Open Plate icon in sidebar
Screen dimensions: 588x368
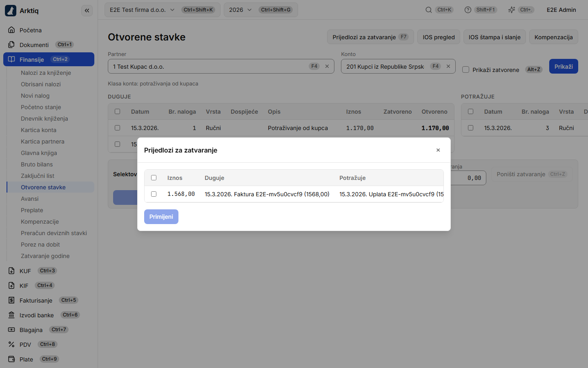11,359
